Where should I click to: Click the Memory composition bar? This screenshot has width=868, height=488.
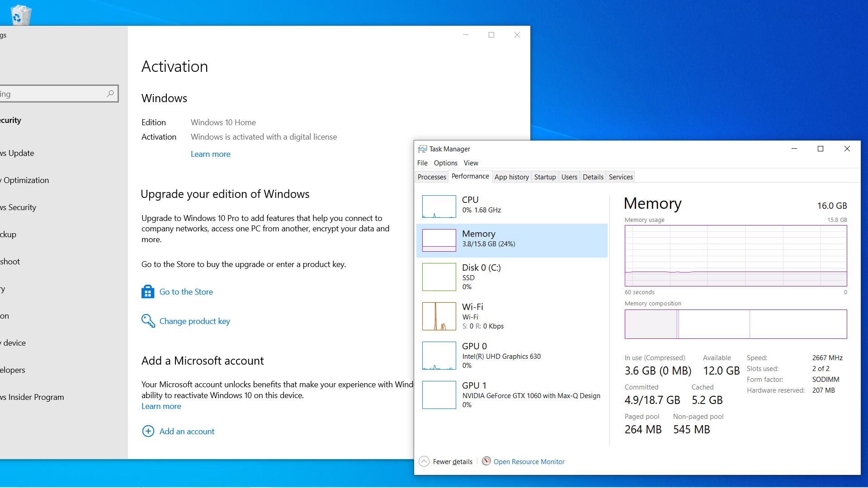coord(736,324)
